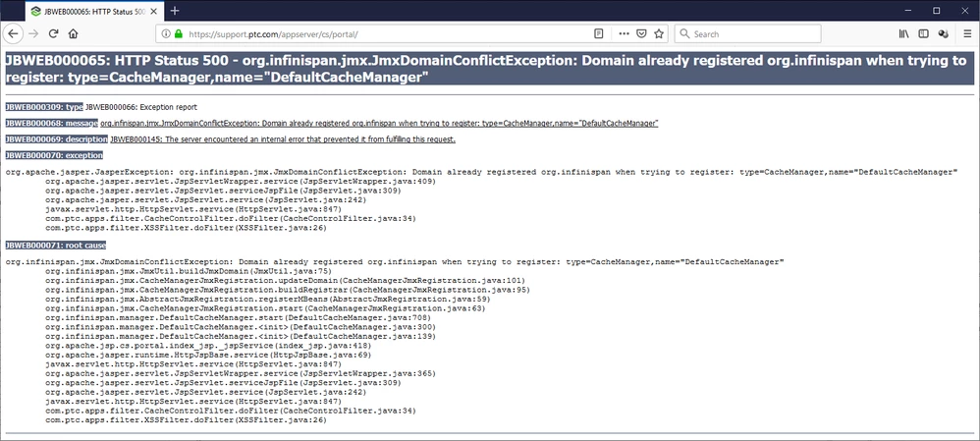Viewport: 980px width, 441px height.
Task: Click the 'JBWEB000066: Exception report' text
Action: click(x=140, y=107)
